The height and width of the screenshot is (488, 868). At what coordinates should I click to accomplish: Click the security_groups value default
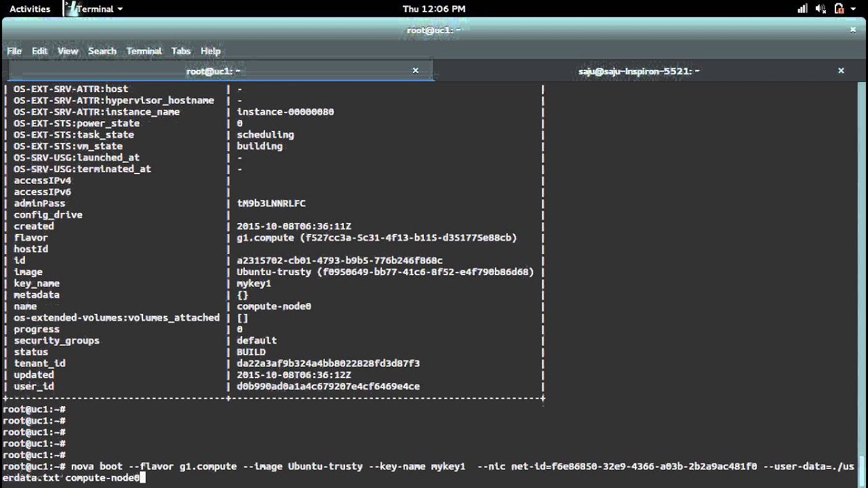pyautogui.click(x=256, y=341)
